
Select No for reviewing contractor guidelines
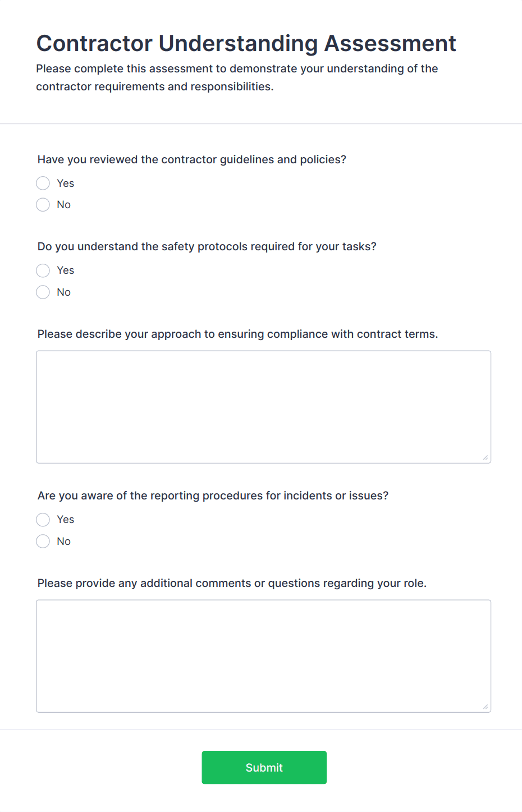coord(43,204)
